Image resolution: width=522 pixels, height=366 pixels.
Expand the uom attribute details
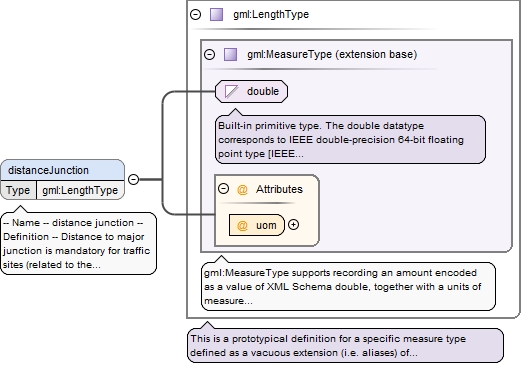click(293, 225)
